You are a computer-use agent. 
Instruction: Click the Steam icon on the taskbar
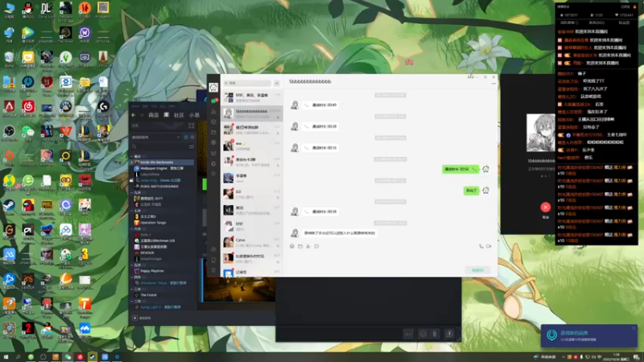(93, 357)
